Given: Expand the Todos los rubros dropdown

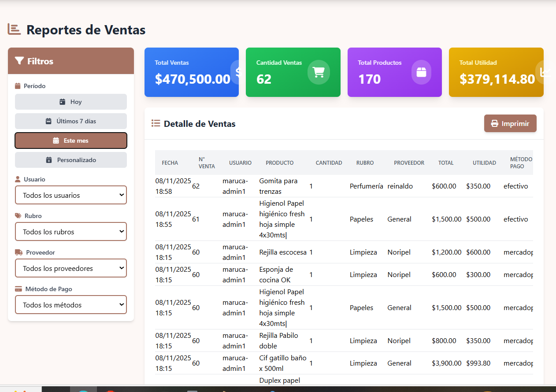Looking at the screenshot, I should pos(71,232).
